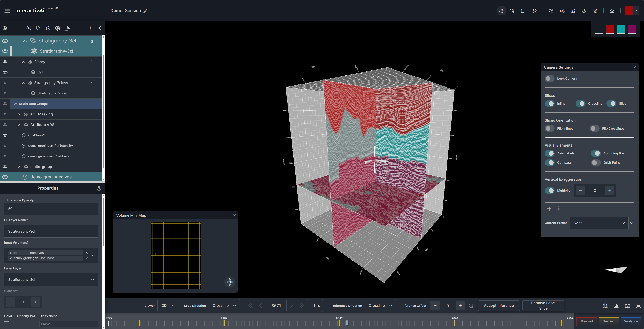Select the paint bucket fill tool
This screenshot has height=329, width=644.
tap(584, 11)
